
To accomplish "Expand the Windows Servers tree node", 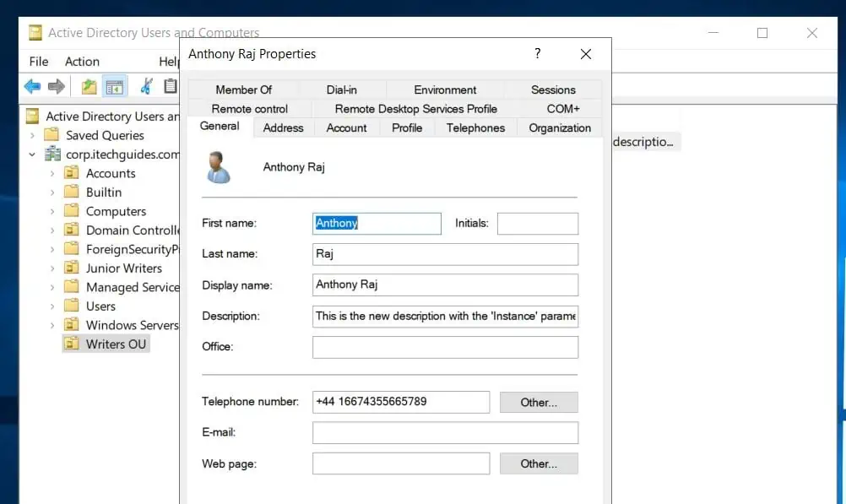I will pyautogui.click(x=52, y=325).
